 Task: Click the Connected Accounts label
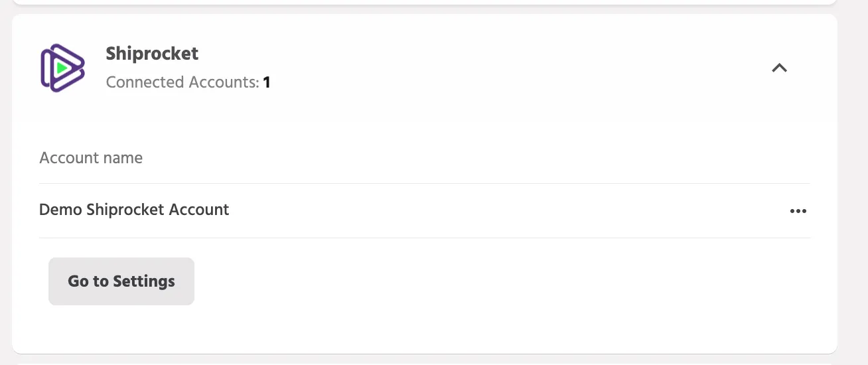click(x=182, y=82)
